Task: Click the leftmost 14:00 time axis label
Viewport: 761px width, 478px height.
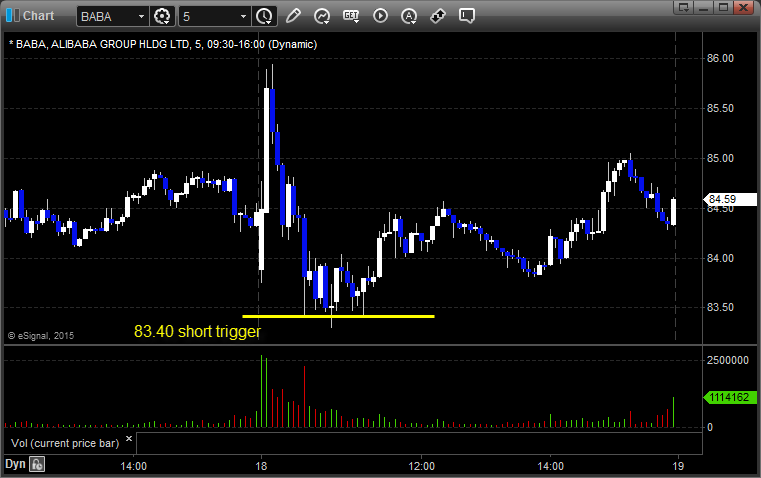Action: pos(133,466)
